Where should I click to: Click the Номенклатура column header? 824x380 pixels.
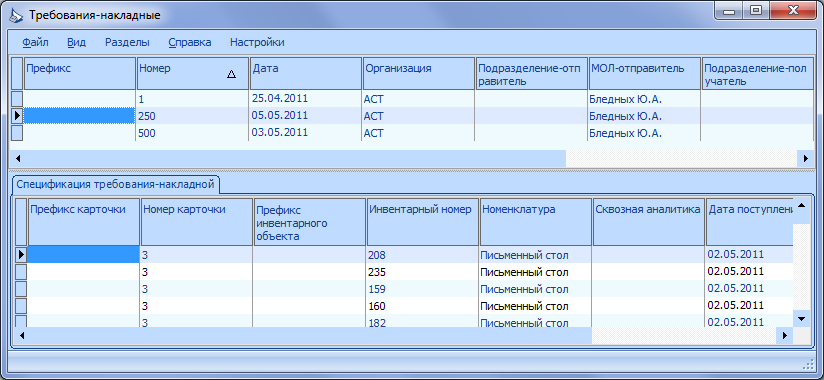535,222
